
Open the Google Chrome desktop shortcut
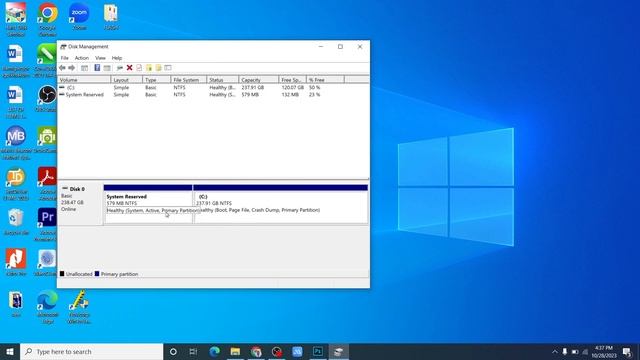click(x=48, y=19)
